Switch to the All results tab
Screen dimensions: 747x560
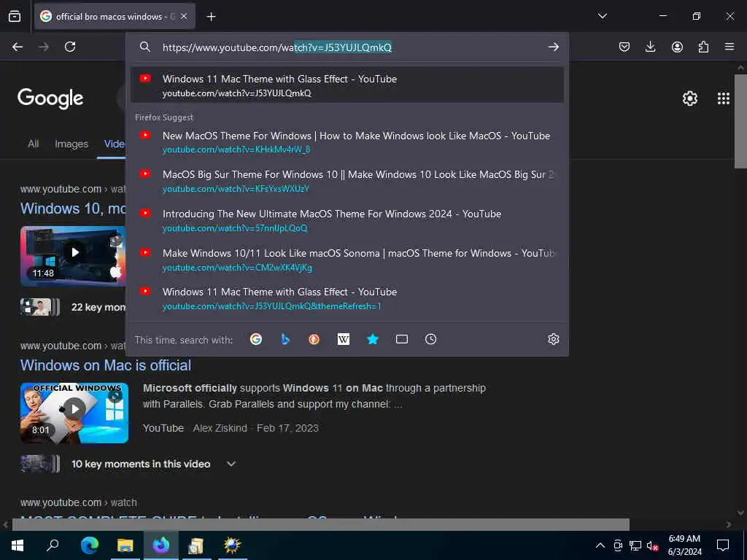tap(34, 144)
